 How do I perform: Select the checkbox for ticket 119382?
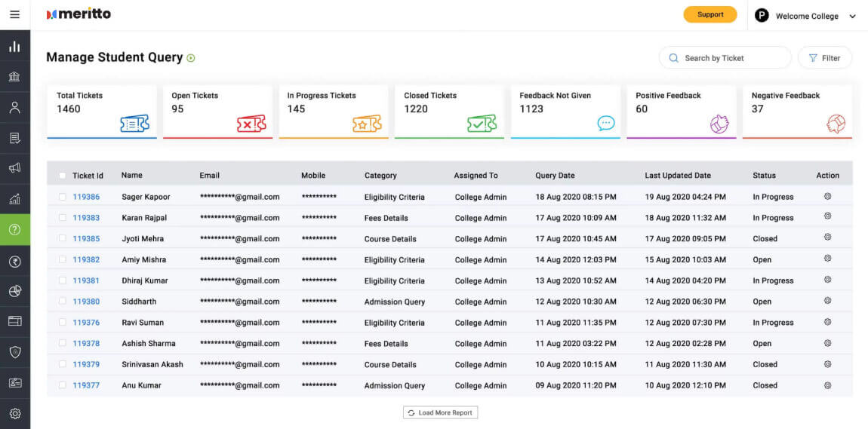(62, 259)
